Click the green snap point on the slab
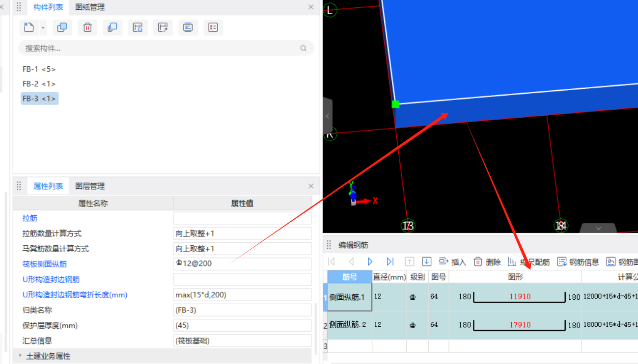The image size is (638, 364). [x=395, y=104]
